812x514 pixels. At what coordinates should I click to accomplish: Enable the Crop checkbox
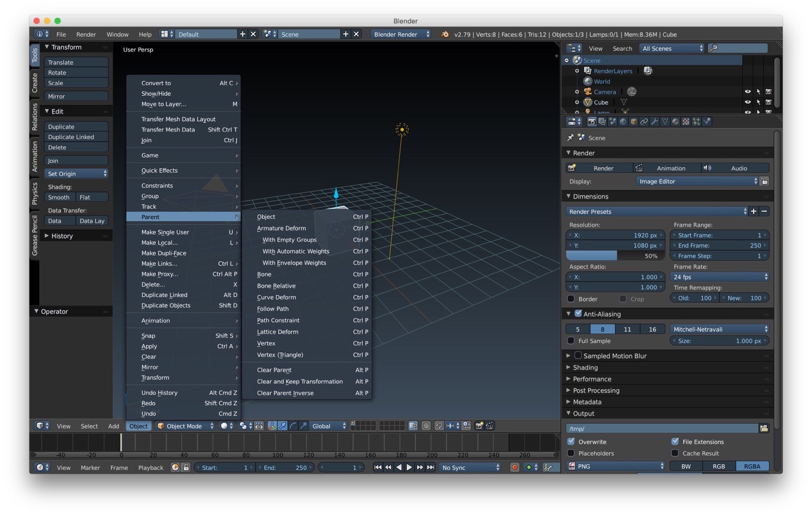(x=623, y=299)
